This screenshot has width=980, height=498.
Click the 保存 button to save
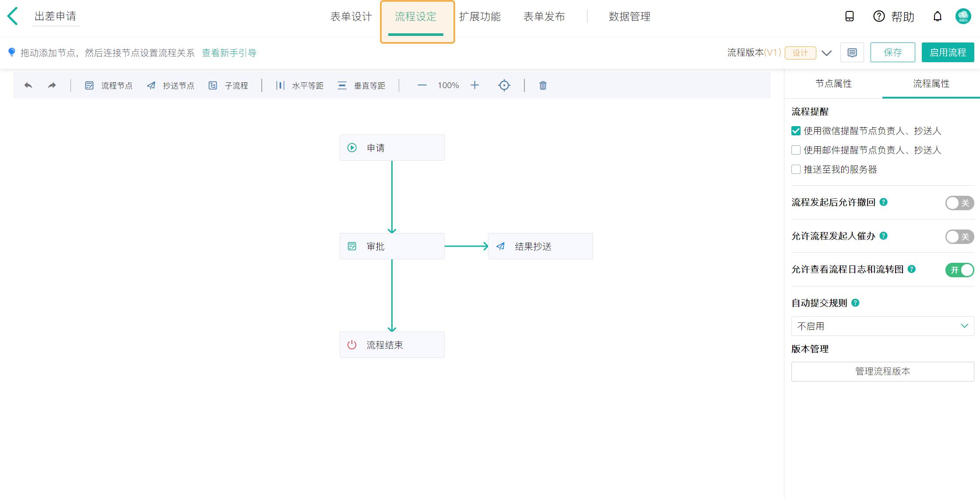tap(893, 52)
